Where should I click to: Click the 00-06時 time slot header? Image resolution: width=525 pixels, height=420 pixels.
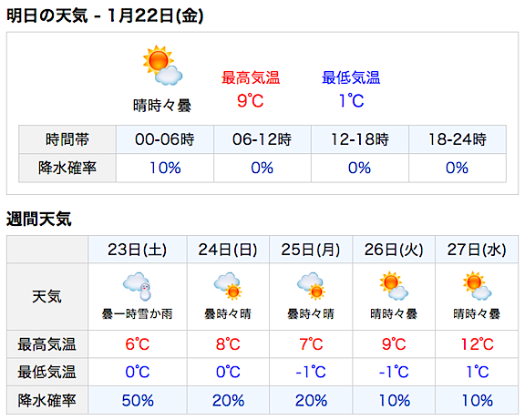(165, 139)
